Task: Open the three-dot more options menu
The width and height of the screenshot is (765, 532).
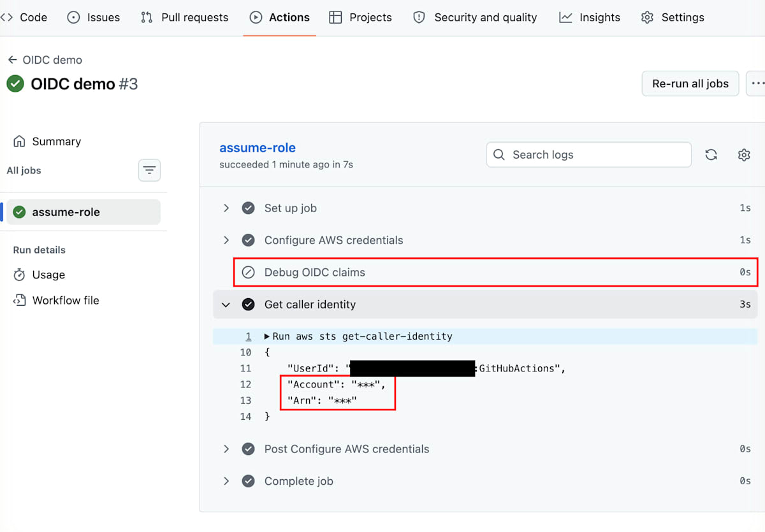Action: pos(757,83)
